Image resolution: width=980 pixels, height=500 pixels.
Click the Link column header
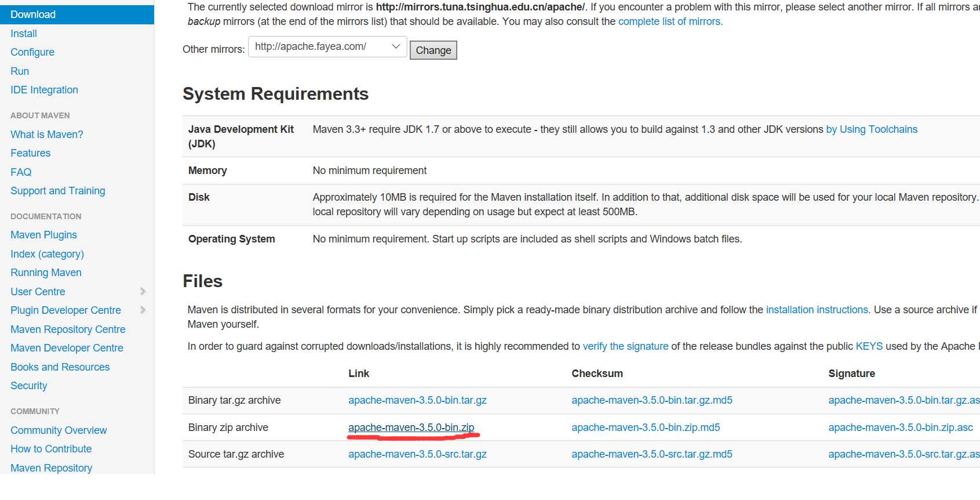coord(359,374)
